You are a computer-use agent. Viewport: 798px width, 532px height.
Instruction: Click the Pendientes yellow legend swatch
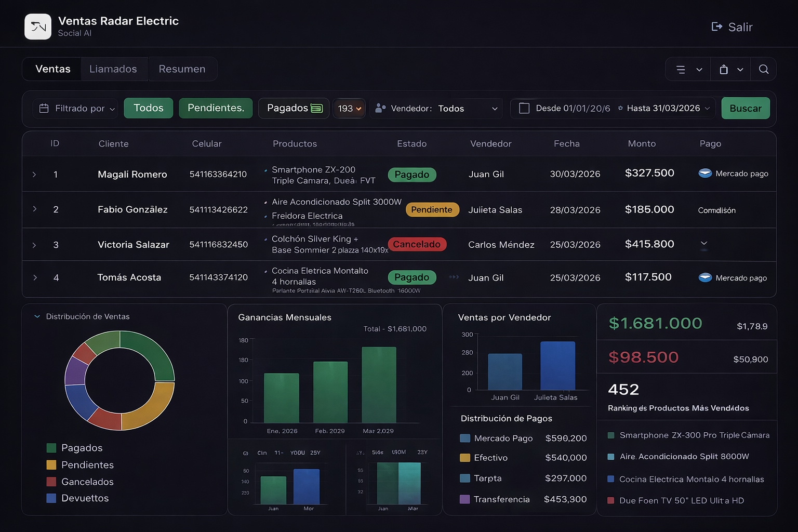51,465
